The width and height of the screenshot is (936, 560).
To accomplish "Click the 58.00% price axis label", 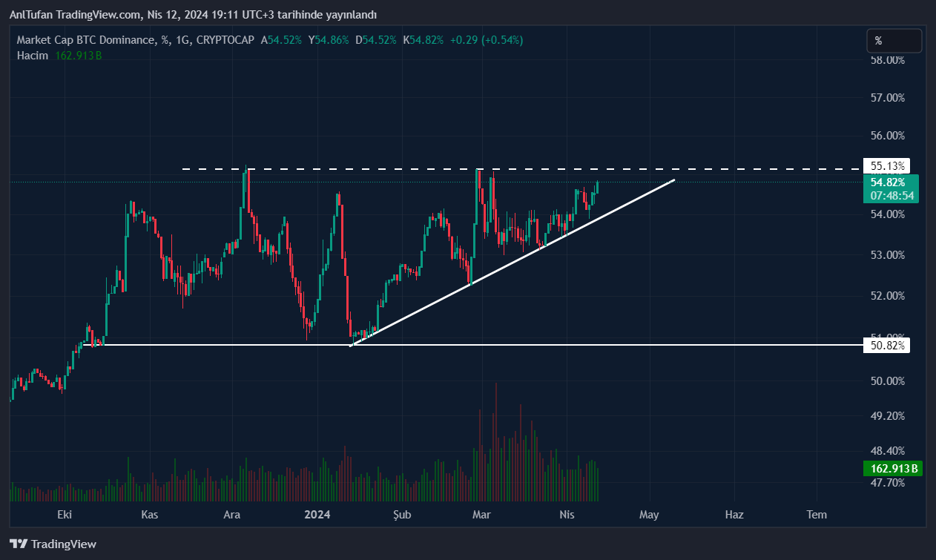I will click(x=886, y=59).
